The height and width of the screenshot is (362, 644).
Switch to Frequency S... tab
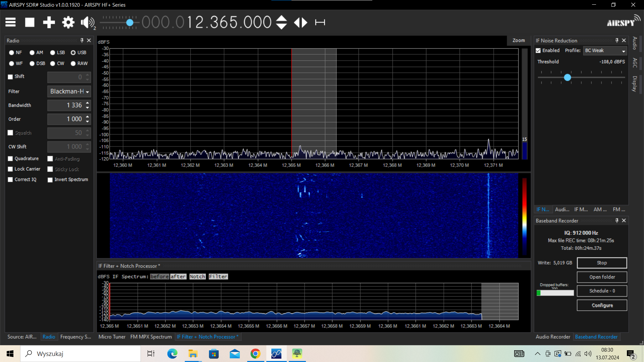[75, 337]
